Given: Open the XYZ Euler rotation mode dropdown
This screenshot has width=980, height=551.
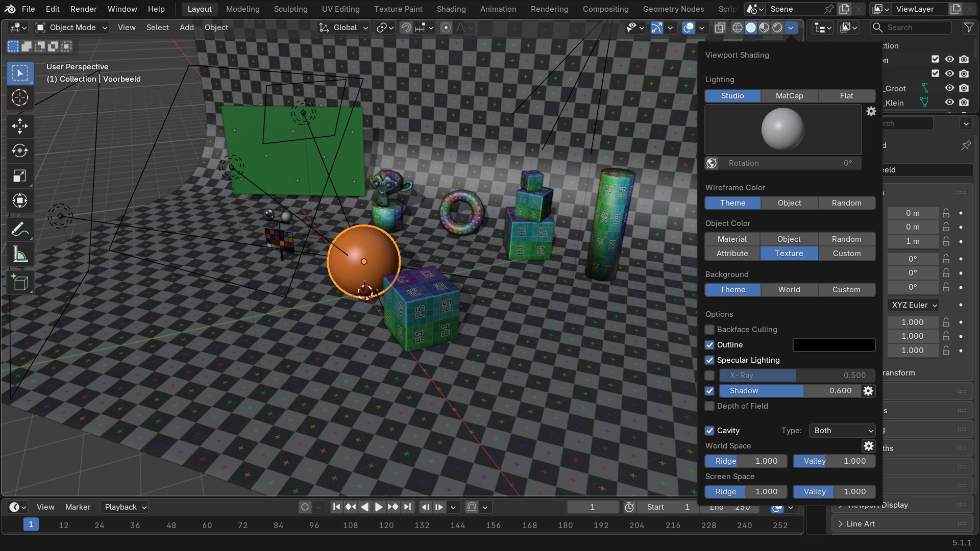Looking at the screenshot, I should (914, 305).
